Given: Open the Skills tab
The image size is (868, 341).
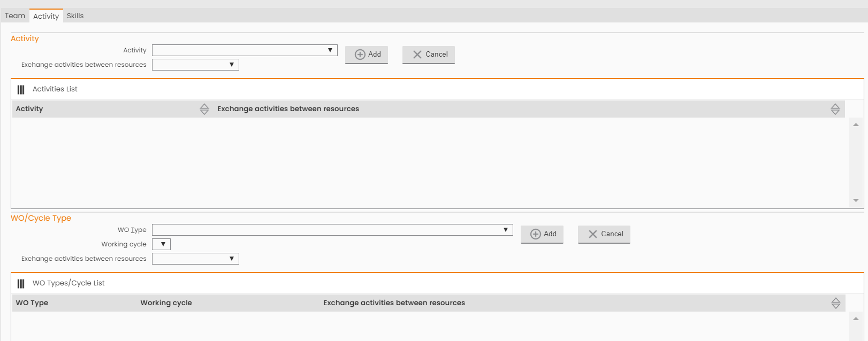Looking at the screenshot, I should [75, 15].
